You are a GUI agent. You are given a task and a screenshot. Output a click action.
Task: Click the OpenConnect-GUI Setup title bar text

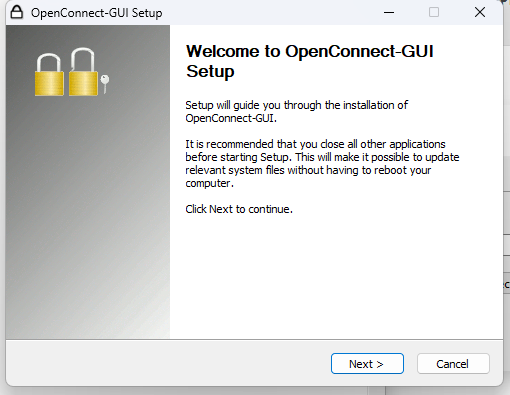(x=97, y=13)
